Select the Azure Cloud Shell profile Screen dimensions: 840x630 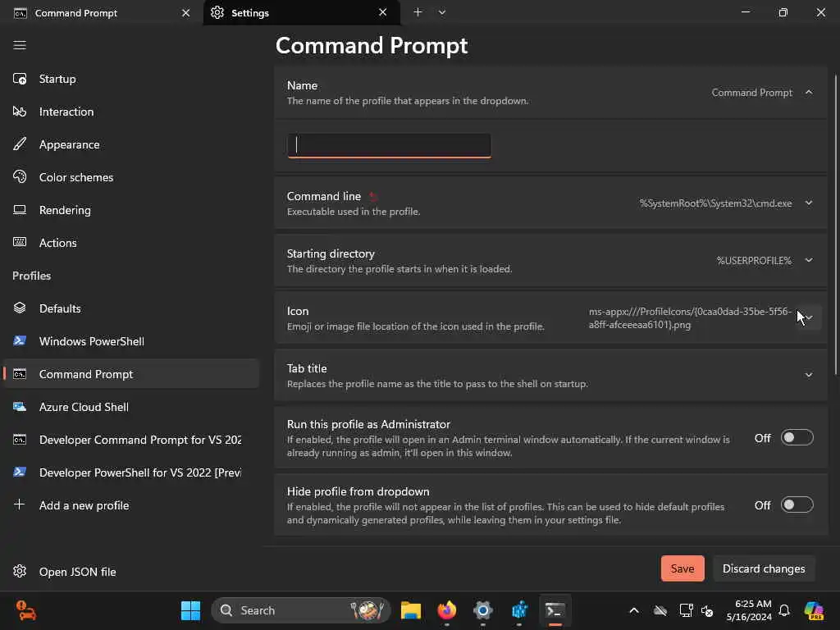(131, 407)
